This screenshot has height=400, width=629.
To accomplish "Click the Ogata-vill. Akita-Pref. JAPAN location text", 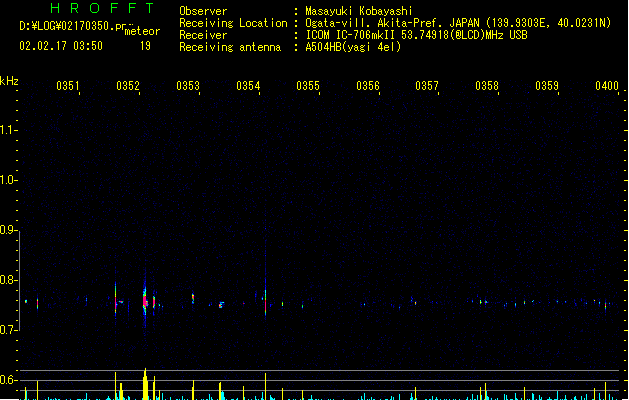I will click(x=458, y=23).
